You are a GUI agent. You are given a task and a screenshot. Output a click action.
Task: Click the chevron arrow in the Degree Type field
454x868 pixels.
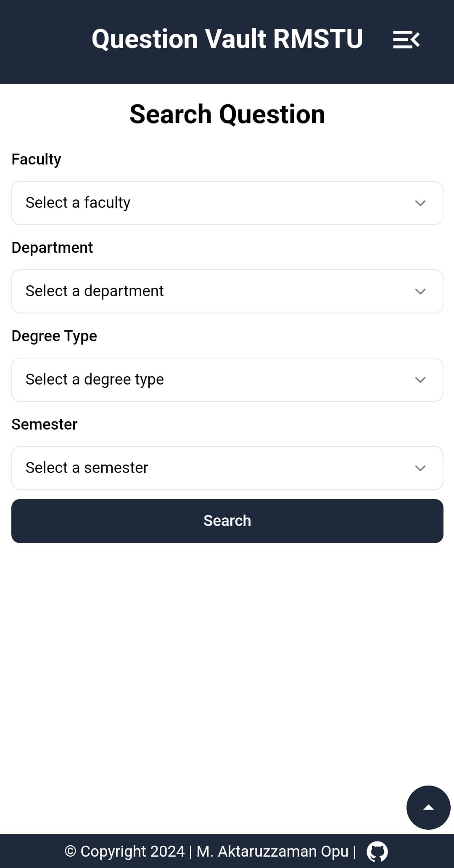point(420,380)
